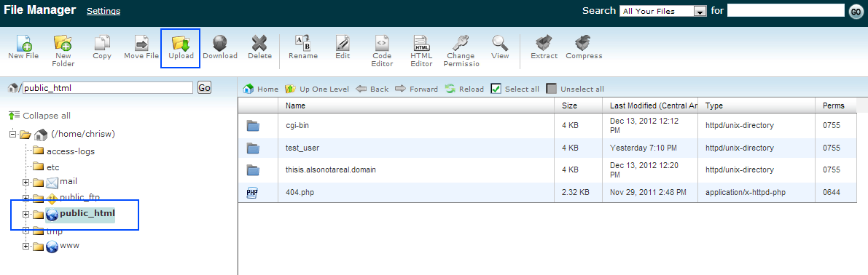Click the Unselect all box
The image size is (868, 275).
[552, 89]
